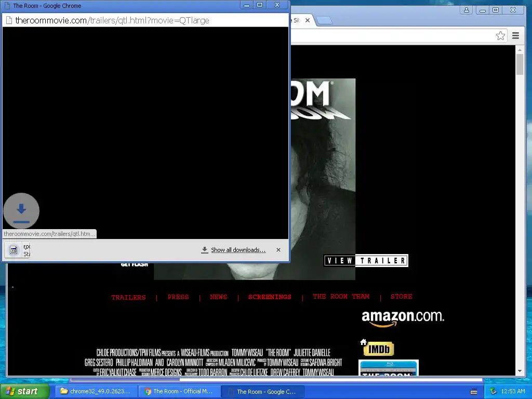Close the main Chrome window
Image resolution: width=532 pixels, height=399 pixels.
point(513,10)
